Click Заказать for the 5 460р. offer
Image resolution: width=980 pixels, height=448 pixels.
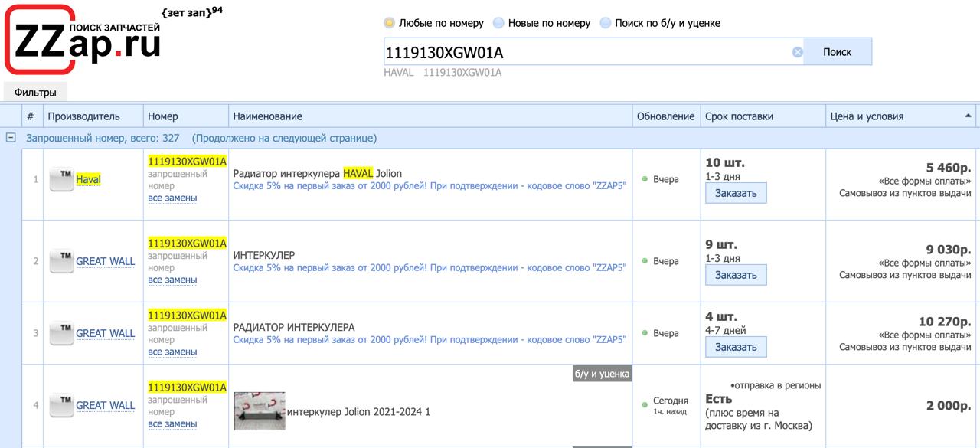[x=736, y=193]
